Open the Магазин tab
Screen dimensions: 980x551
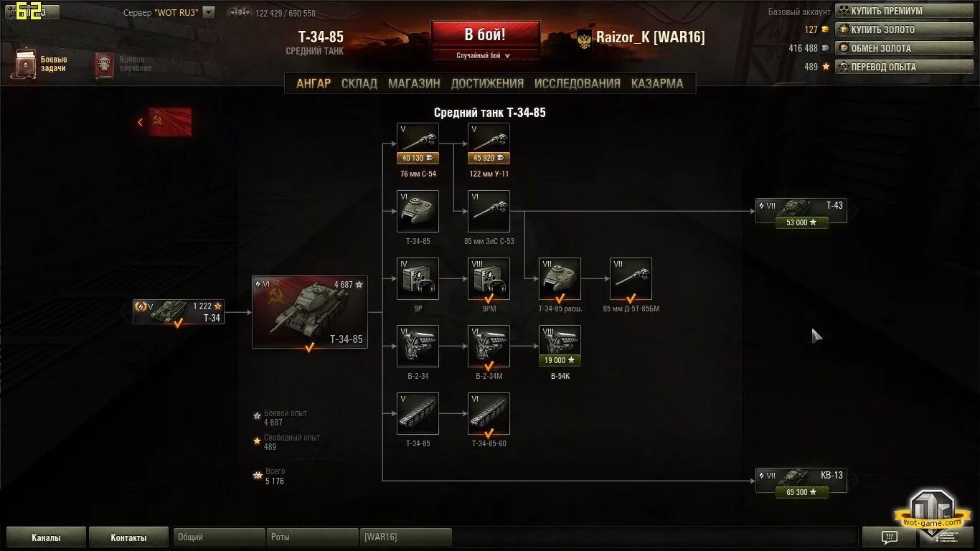[414, 83]
